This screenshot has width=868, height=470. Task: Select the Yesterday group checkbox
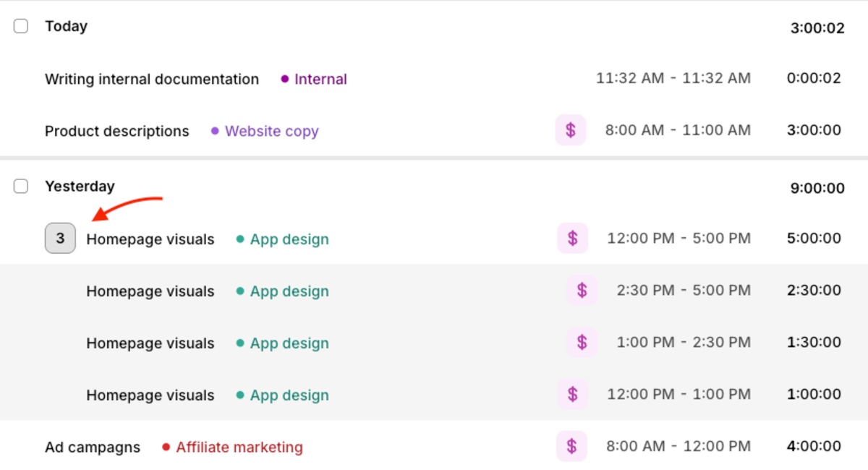[x=20, y=186]
